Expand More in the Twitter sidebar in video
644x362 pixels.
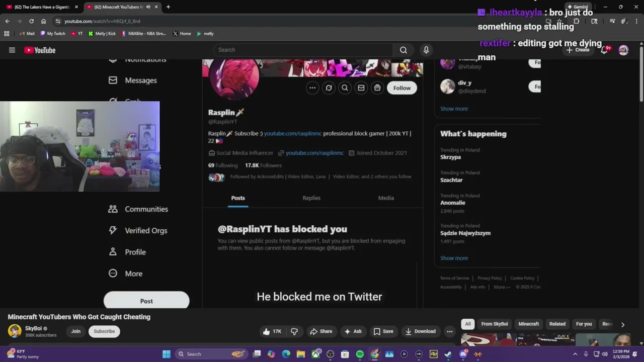[x=126, y=274]
